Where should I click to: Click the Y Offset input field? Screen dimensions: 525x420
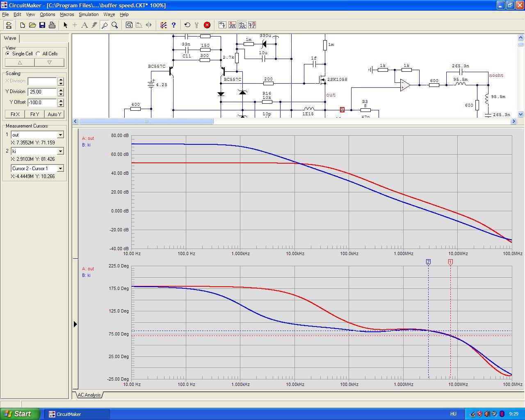pyautogui.click(x=42, y=103)
